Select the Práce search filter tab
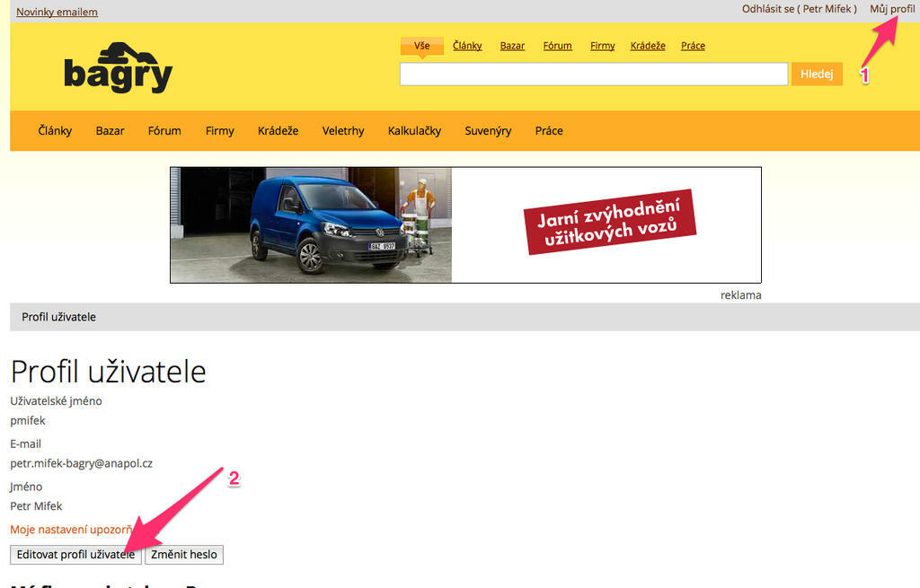Viewport: 920px width, 588px height. point(693,46)
